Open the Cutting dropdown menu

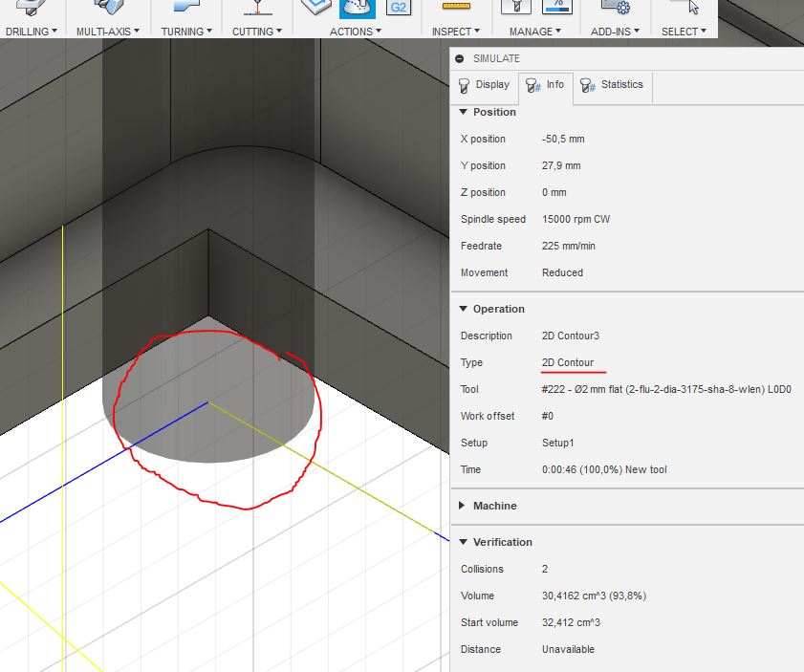point(257,32)
